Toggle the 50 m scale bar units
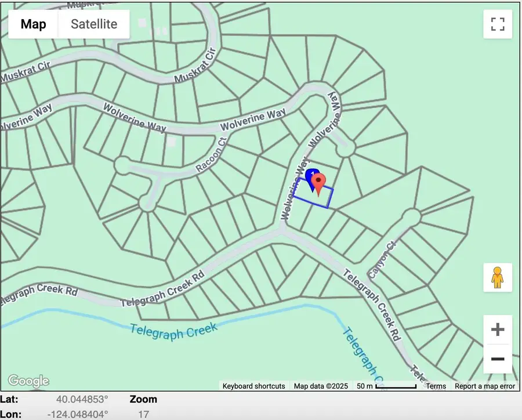This screenshot has height=420, width=522. click(x=386, y=386)
